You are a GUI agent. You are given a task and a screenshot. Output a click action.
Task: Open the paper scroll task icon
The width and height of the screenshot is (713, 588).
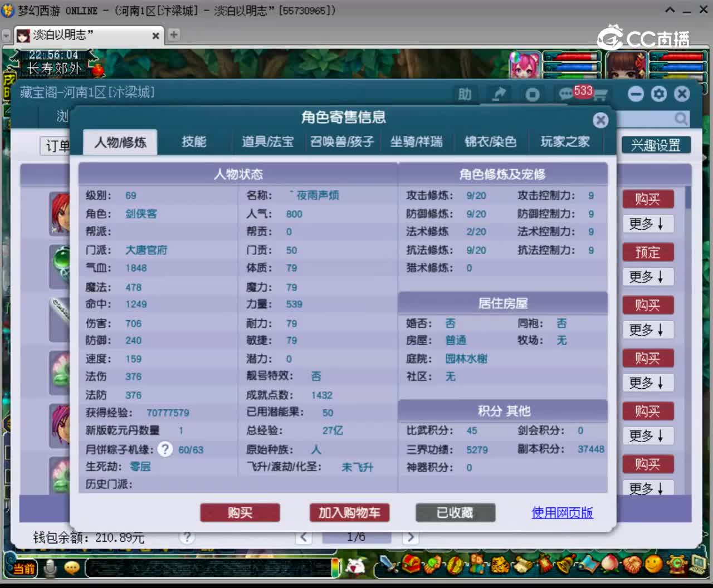tap(522, 564)
